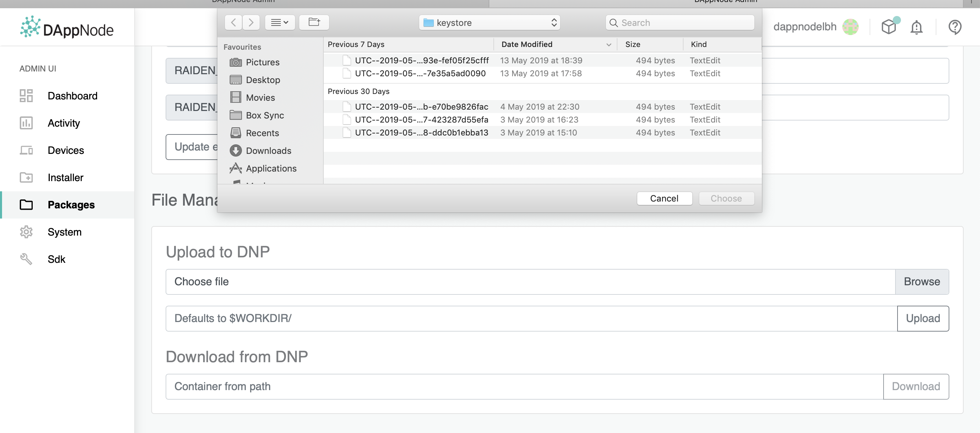
Task: Click the help question mark icon
Action: click(x=954, y=27)
